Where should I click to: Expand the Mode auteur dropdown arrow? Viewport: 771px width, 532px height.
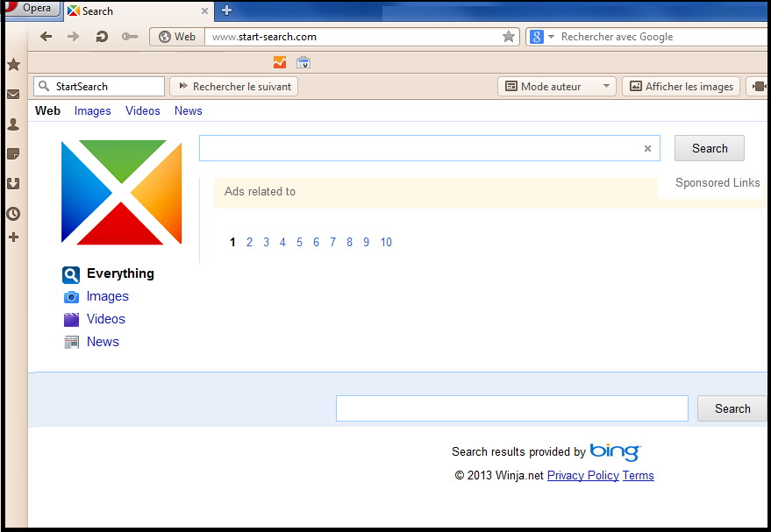point(606,86)
